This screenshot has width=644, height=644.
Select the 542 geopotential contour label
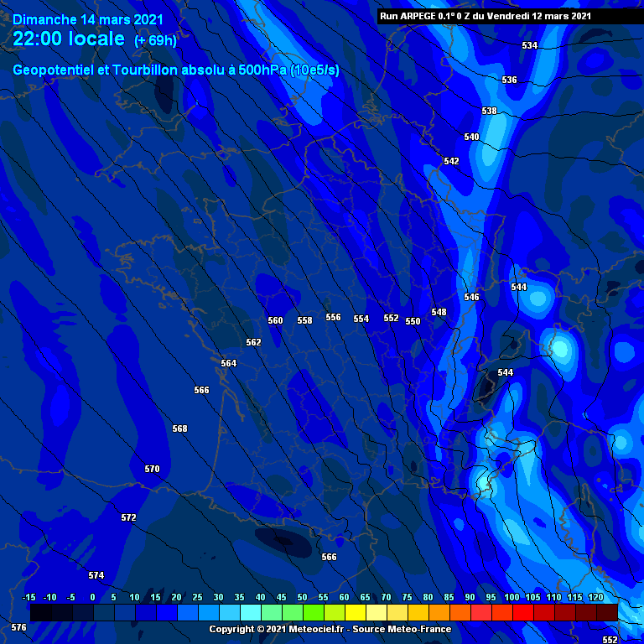(451, 161)
